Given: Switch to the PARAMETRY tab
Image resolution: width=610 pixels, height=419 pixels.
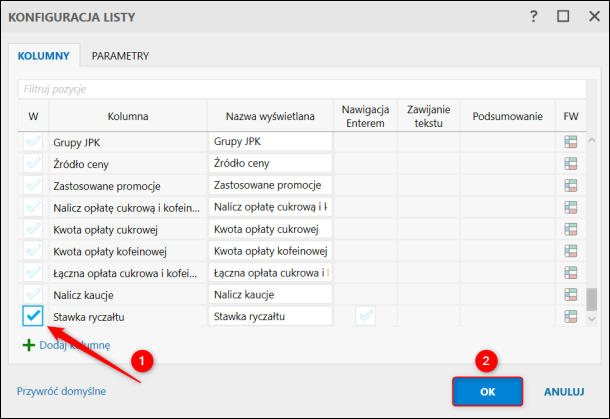Looking at the screenshot, I should click(x=120, y=56).
